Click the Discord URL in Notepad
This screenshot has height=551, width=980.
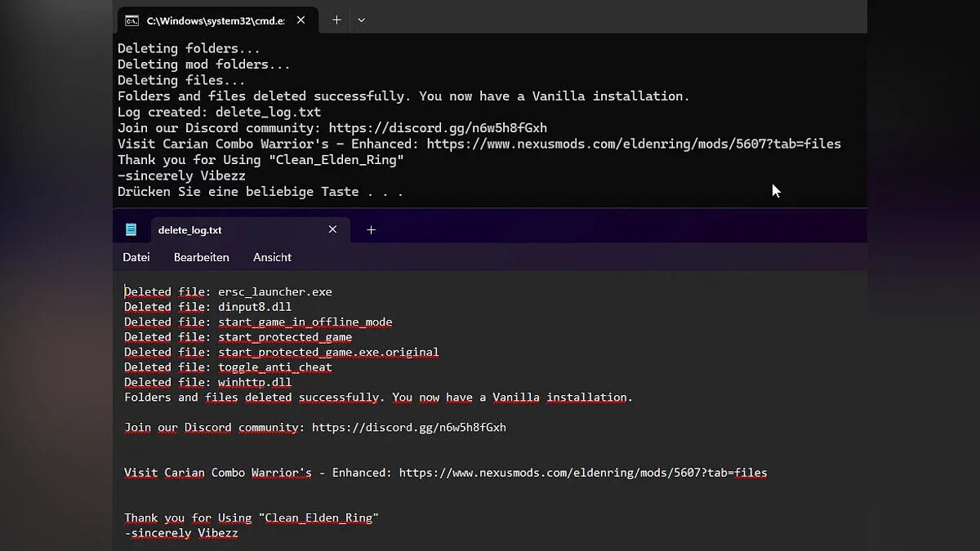(x=408, y=428)
